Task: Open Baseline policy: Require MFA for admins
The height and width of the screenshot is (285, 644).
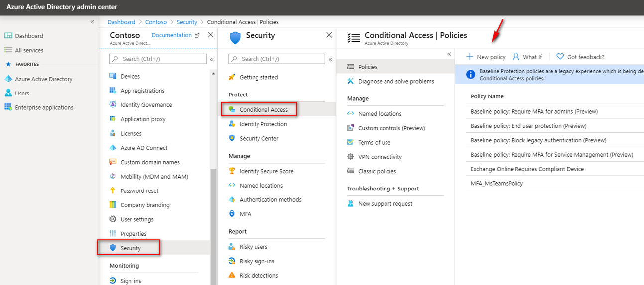Action: (x=534, y=111)
